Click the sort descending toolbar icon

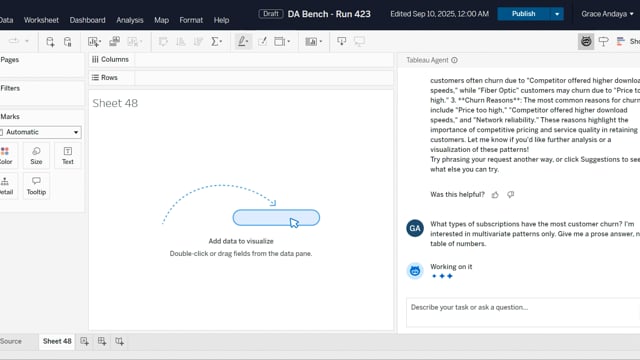tap(198, 42)
